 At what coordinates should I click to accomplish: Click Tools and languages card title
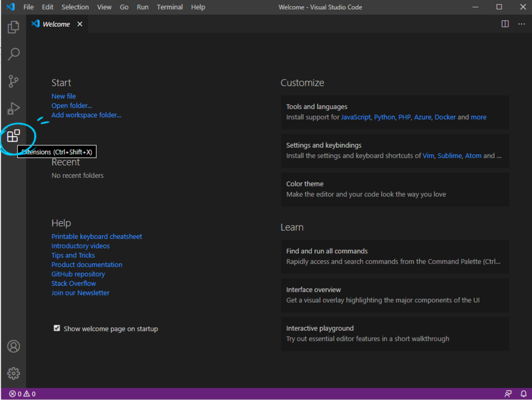317,106
